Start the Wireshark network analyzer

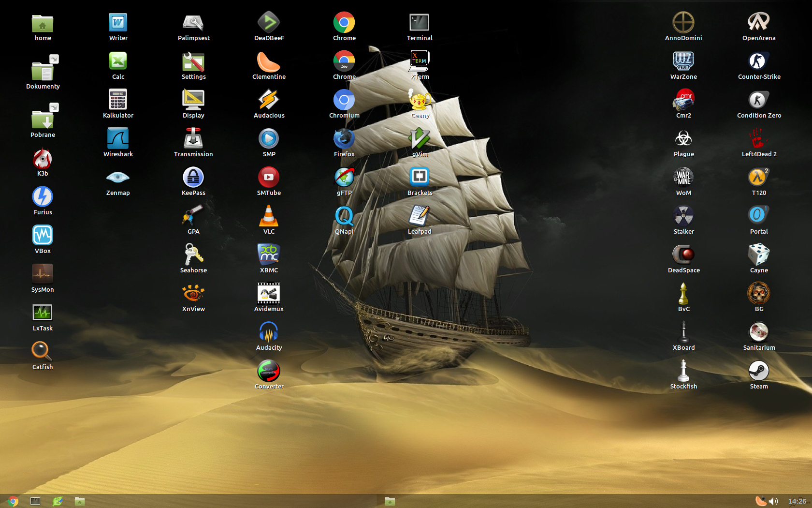tap(118, 139)
